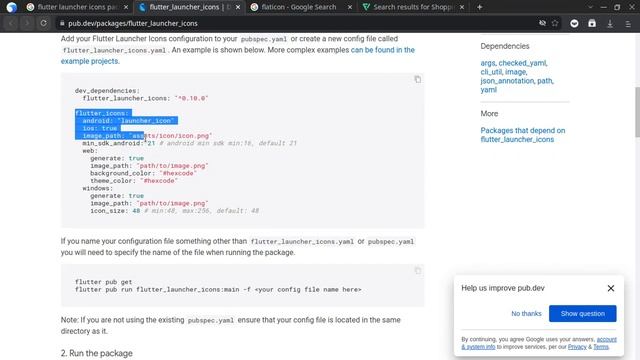The image size is (640, 360).
Task: Open the yaml dependency link
Action: [x=489, y=90]
